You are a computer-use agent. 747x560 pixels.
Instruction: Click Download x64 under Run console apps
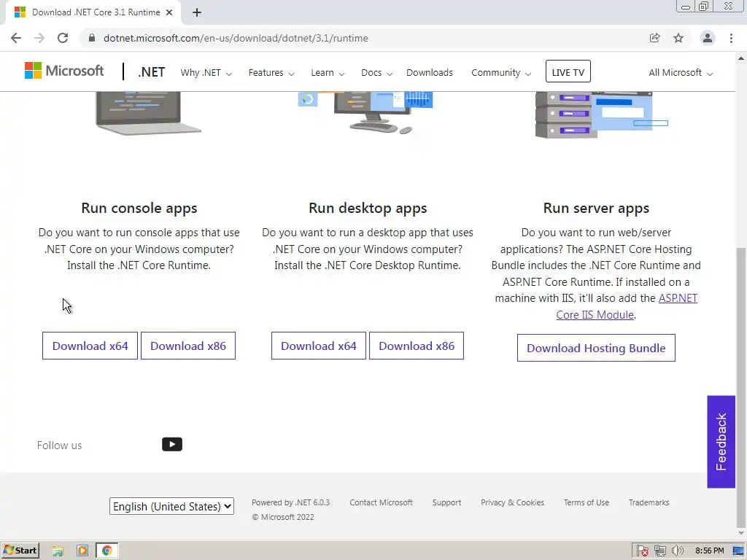pyautogui.click(x=90, y=346)
